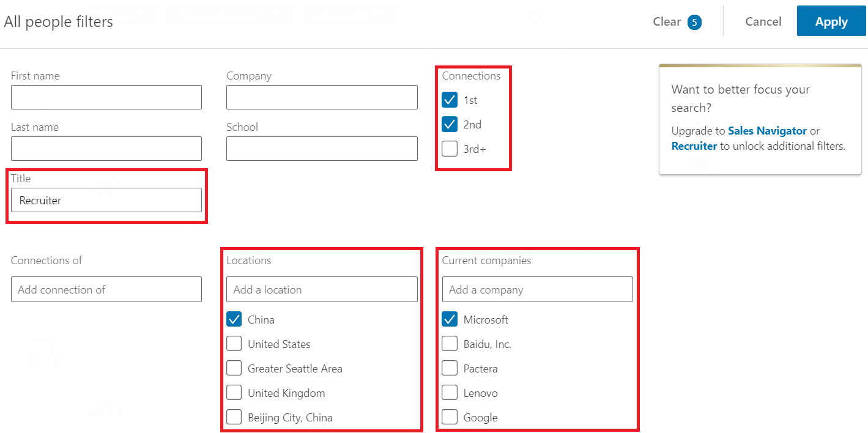Tick the United Kingdom location checkbox
The height and width of the screenshot is (433, 868).
coord(234,393)
